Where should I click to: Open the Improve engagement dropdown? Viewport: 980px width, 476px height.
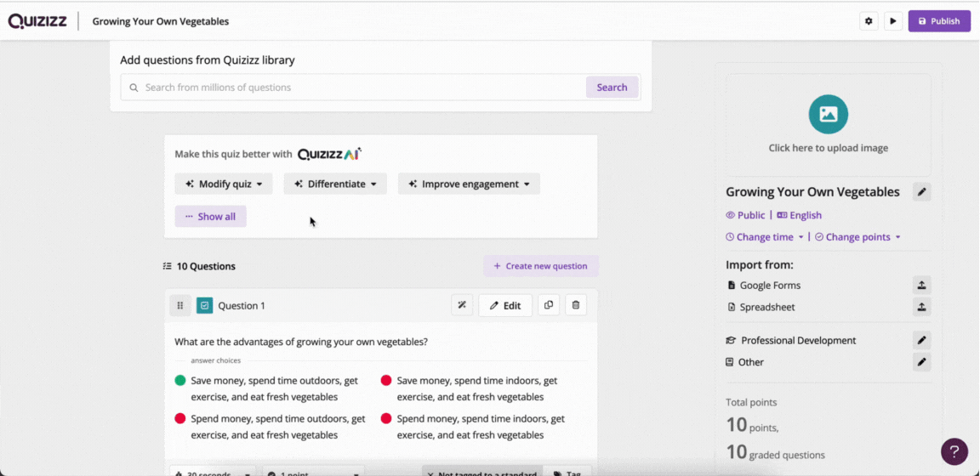[x=469, y=184]
